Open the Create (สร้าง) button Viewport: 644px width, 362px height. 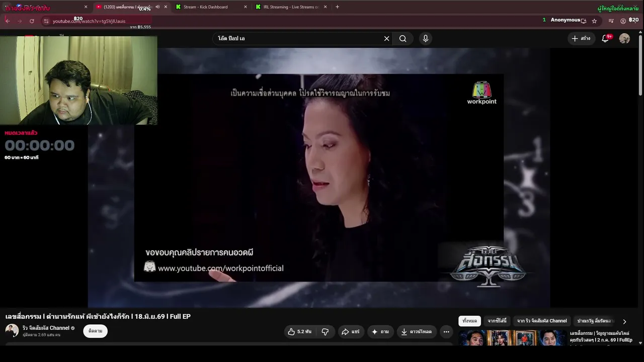[x=581, y=39]
